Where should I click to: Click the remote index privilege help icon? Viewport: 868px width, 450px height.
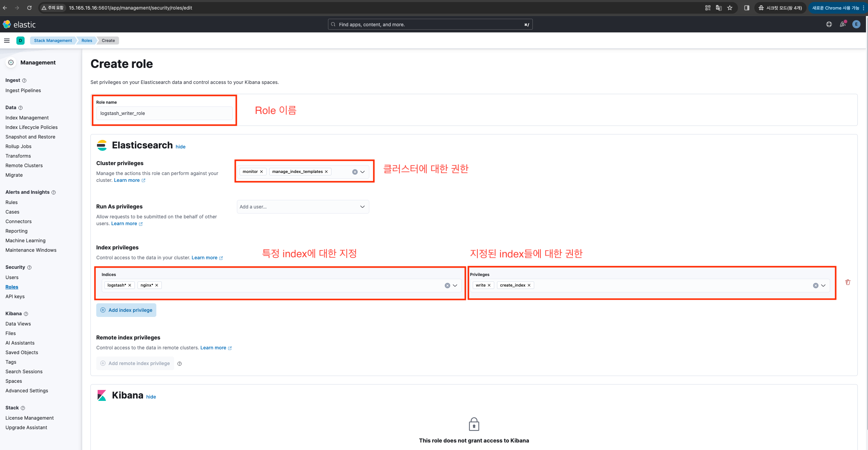pyautogui.click(x=180, y=364)
